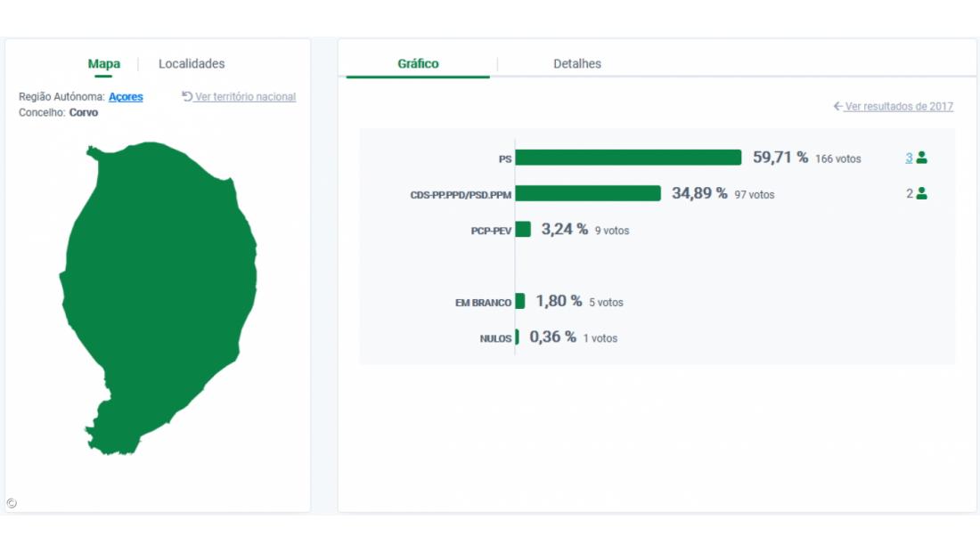Screen dimensions: 980x552
Task: Click the PS elected members person icon
Action: (x=922, y=158)
